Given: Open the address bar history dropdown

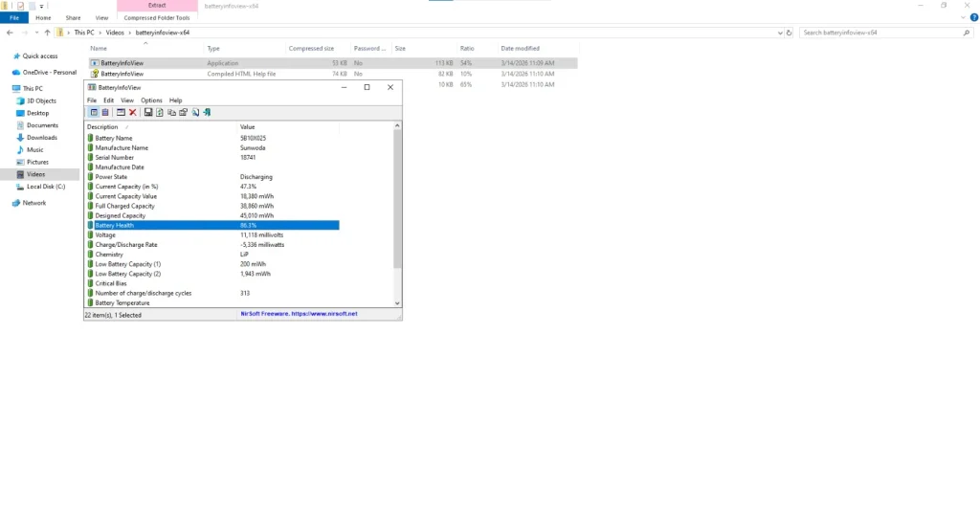Looking at the screenshot, I should coord(780,33).
